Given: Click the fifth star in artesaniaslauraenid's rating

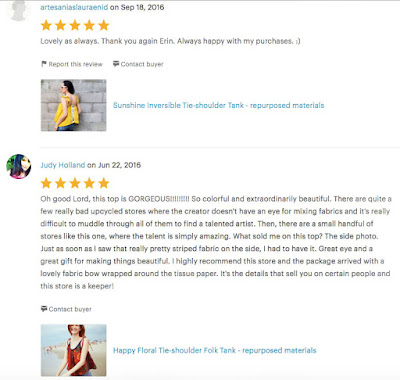Looking at the screenshot, I should (104, 25).
